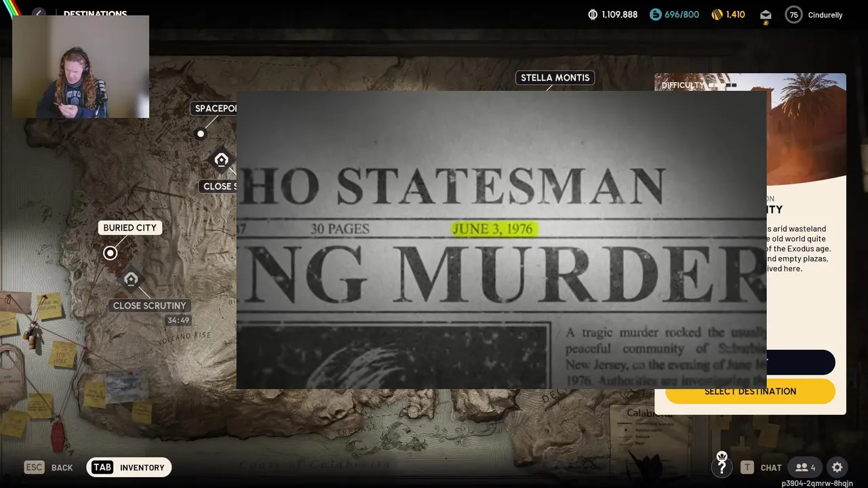
Task: Click the Close Scrutiny label with timer
Action: click(149, 306)
